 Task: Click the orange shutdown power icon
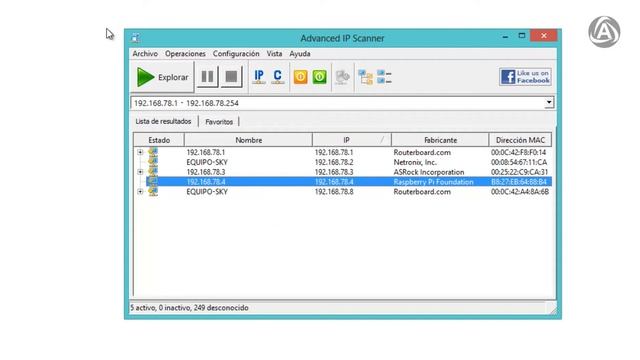[x=300, y=77]
